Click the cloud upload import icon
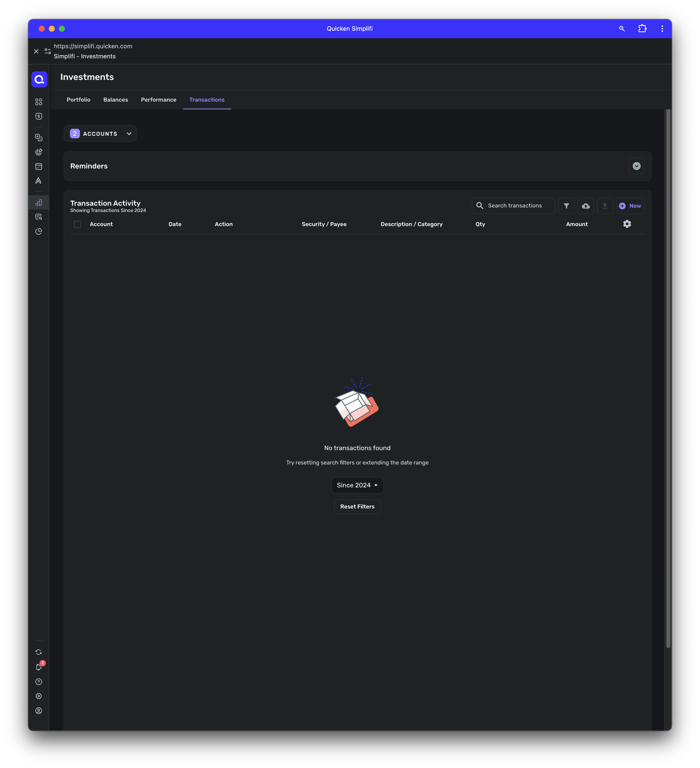The height and width of the screenshot is (768, 700). [586, 206]
